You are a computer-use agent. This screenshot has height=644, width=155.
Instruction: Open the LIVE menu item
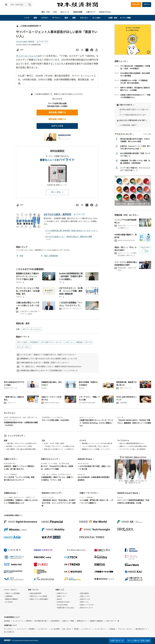click(55, 12)
